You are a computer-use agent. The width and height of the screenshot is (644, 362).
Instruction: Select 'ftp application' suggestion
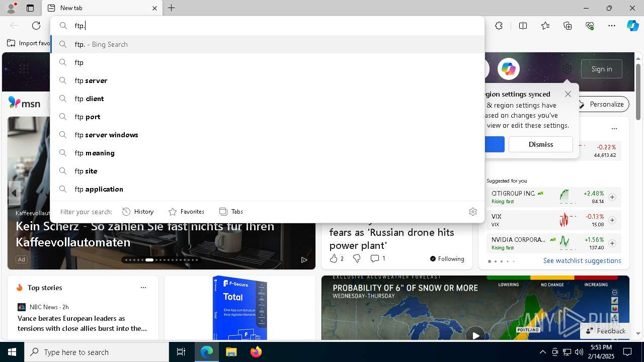click(267, 189)
